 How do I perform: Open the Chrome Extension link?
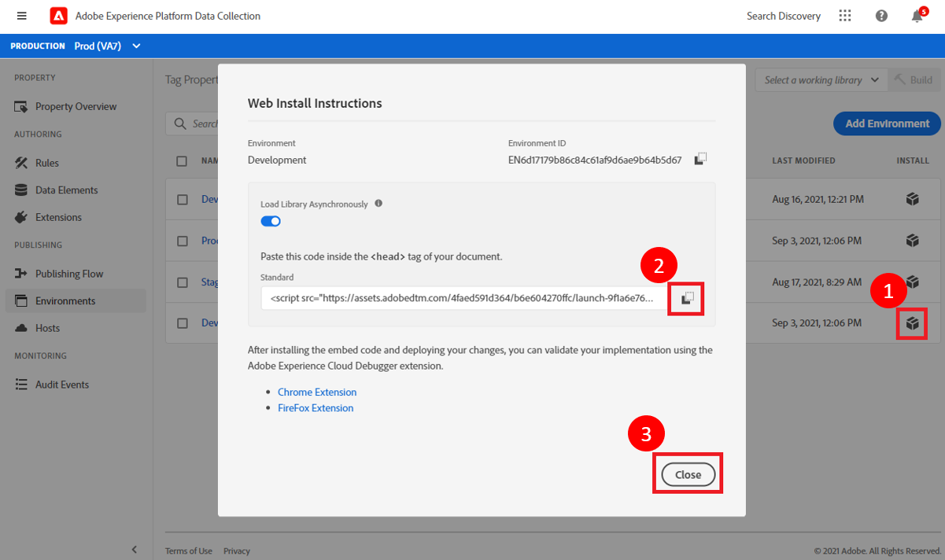point(317,392)
